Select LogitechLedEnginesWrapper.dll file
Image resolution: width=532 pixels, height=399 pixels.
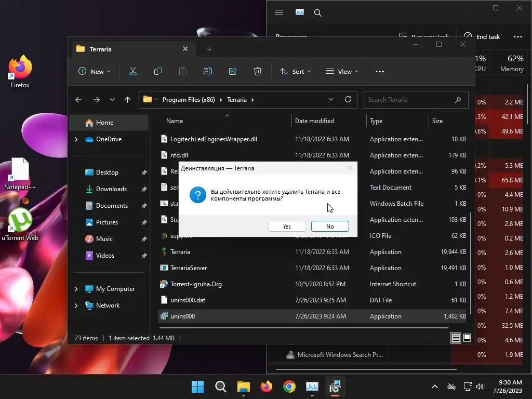312,139
